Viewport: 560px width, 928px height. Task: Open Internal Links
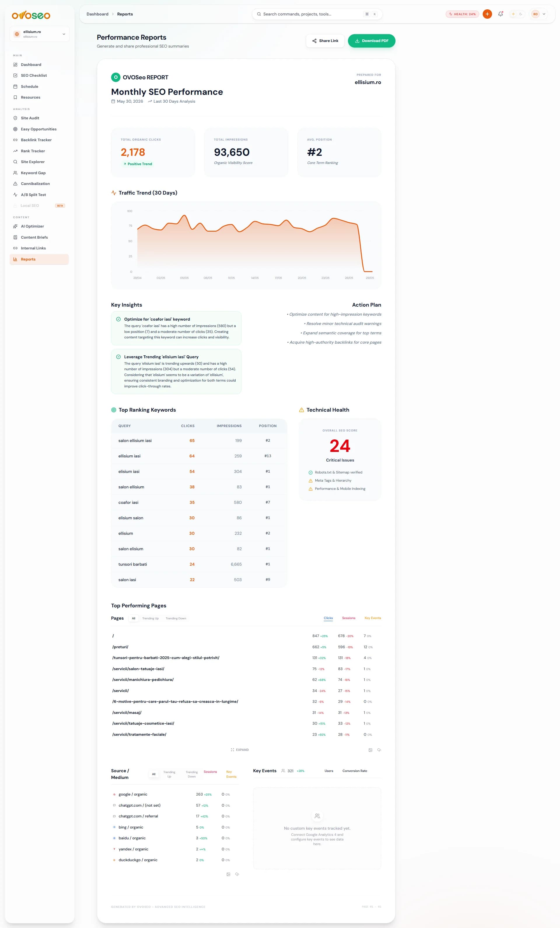click(39, 248)
